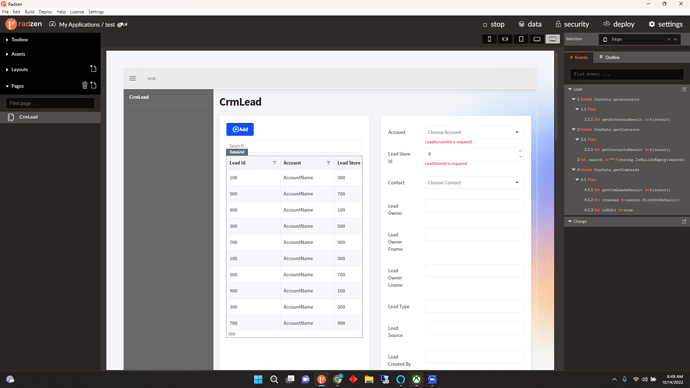This screenshot has height=388, width=690.
Task: Click the Lead Type input field
Action: (474, 307)
